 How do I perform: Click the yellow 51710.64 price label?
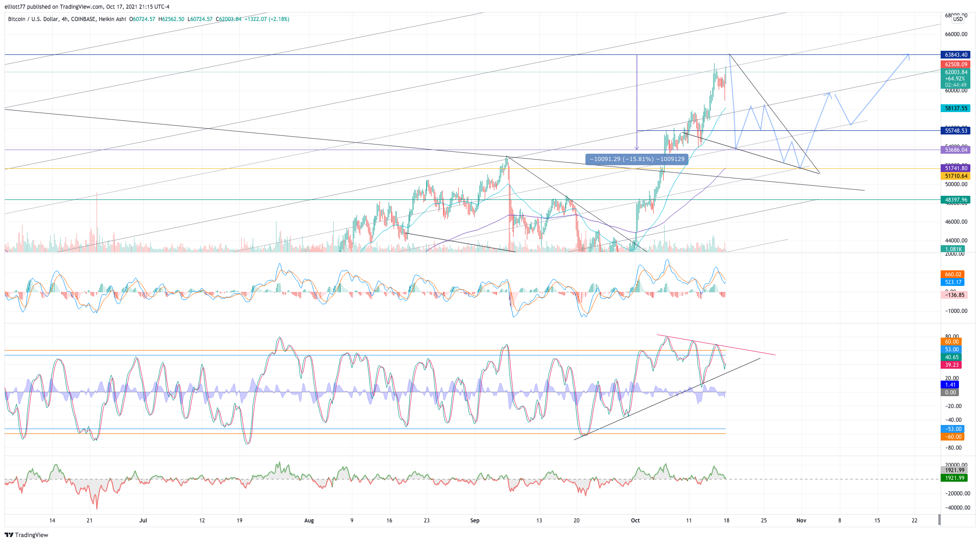click(x=956, y=176)
